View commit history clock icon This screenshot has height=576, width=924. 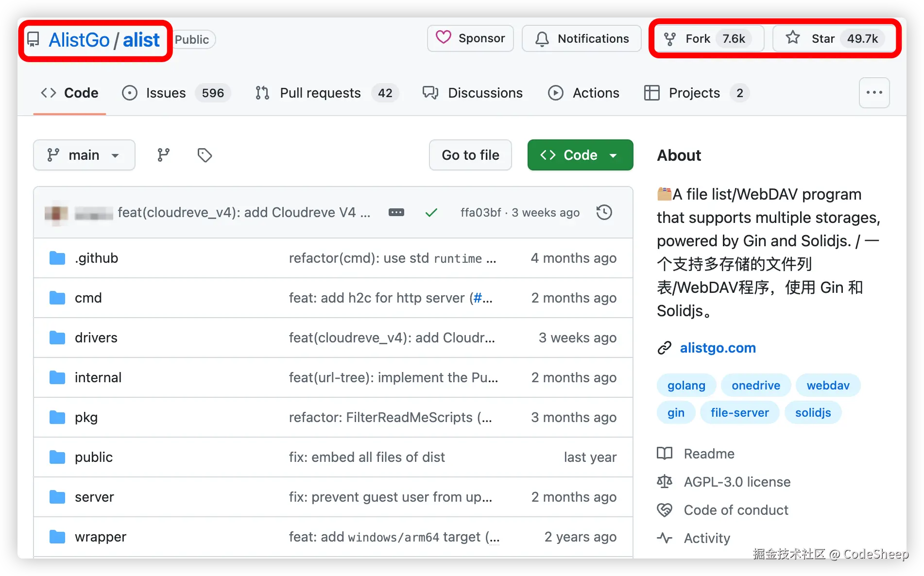[x=604, y=212]
